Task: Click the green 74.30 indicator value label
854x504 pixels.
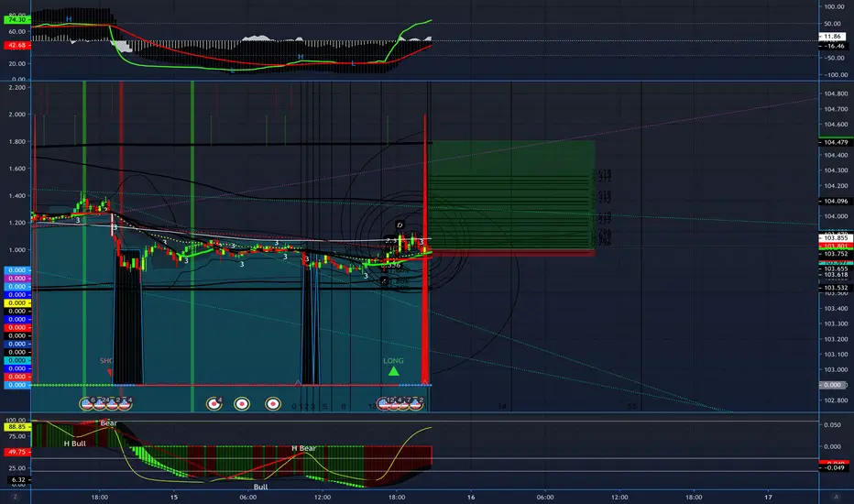Action: (16, 19)
